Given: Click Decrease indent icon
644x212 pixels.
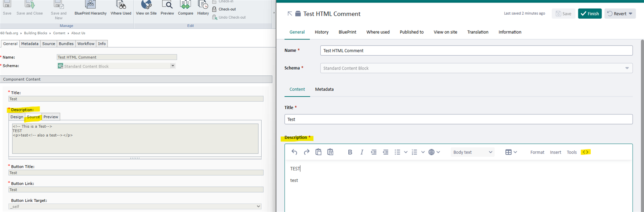Looking at the screenshot, I should [386, 152].
